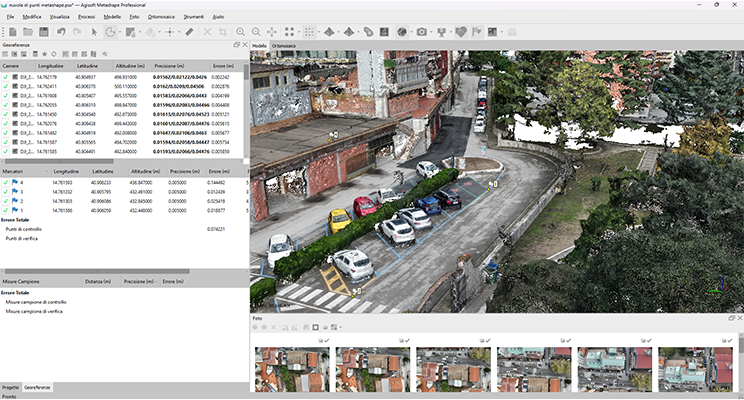Screen dimensions: 744x400
Task: Select the Punti di verifica row
Action: pyautogui.click(x=123, y=239)
